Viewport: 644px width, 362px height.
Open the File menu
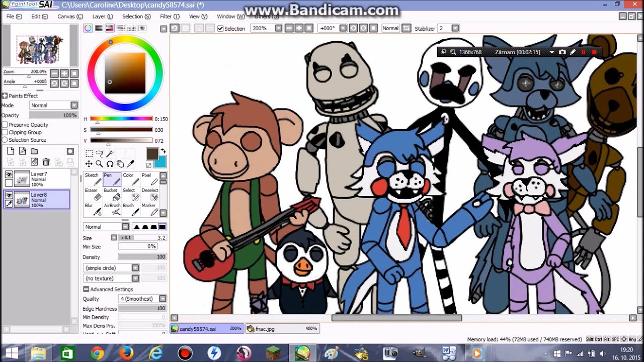(x=14, y=17)
